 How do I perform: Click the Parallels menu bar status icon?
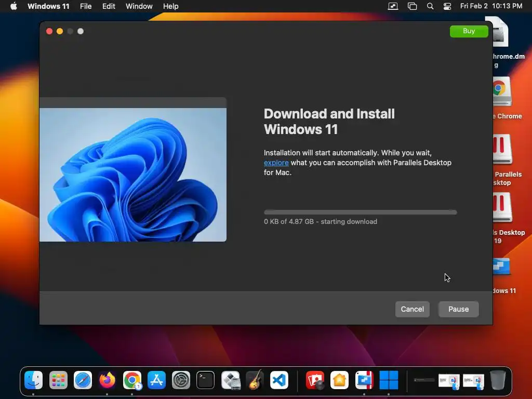(393, 6)
